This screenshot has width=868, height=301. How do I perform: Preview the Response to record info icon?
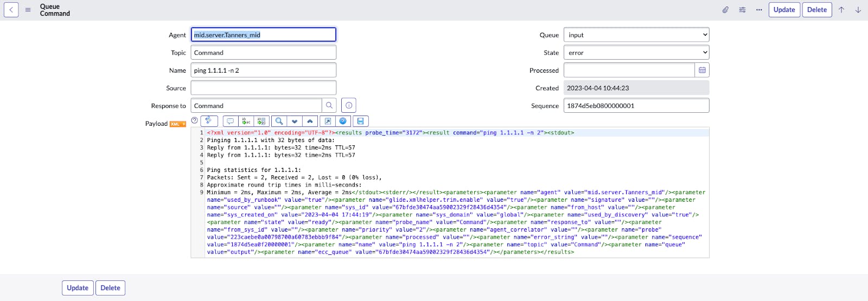pyautogui.click(x=349, y=106)
